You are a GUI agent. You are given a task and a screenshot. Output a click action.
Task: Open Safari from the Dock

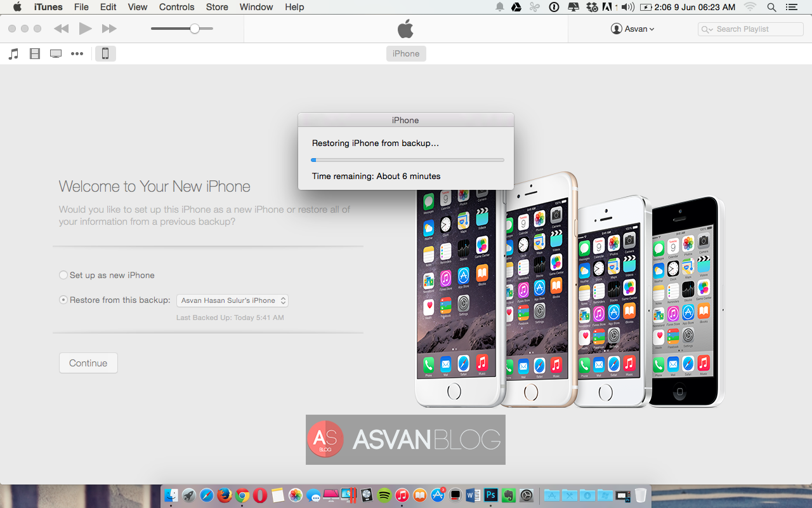point(207,495)
